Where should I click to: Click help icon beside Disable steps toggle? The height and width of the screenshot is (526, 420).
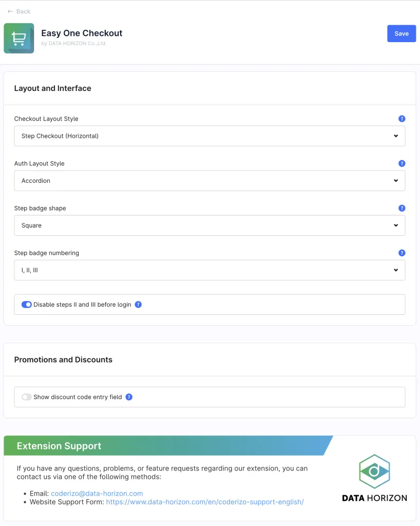[138, 305]
